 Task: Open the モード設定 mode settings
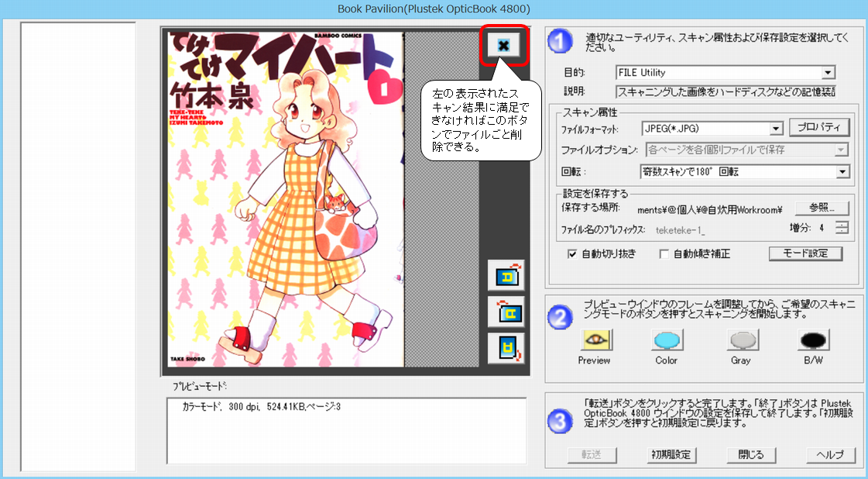pos(806,253)
